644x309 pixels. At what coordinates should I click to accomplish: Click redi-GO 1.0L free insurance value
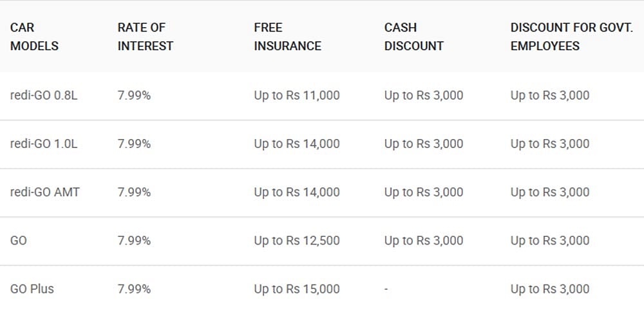(x=297, y=144)
